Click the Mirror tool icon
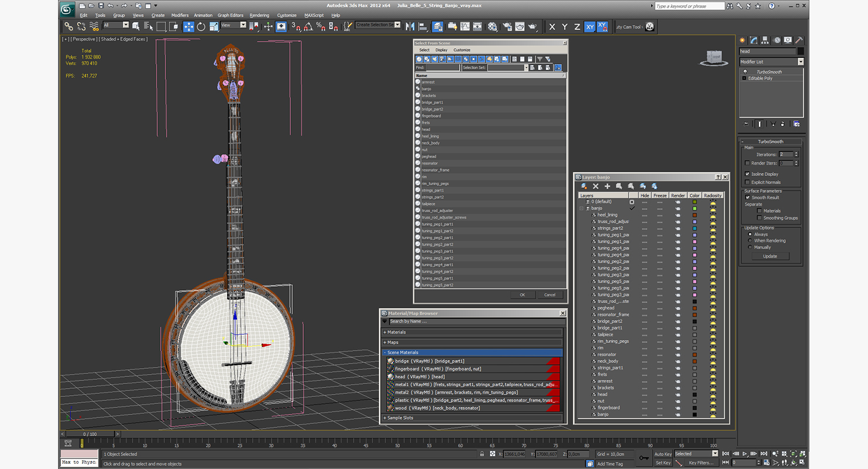Screen dimensions: 868x469 410,26
